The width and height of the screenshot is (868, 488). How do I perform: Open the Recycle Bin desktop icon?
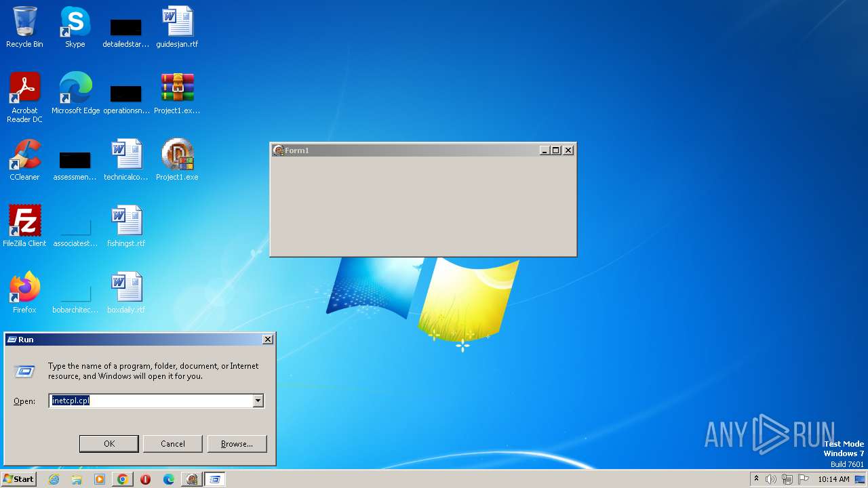click(x=24, y=27)
